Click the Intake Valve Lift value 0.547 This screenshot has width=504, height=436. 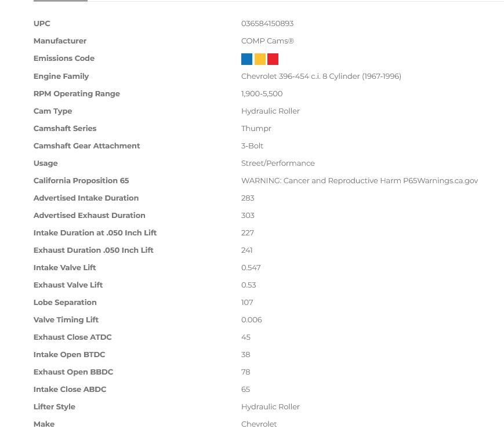[251, 268]
